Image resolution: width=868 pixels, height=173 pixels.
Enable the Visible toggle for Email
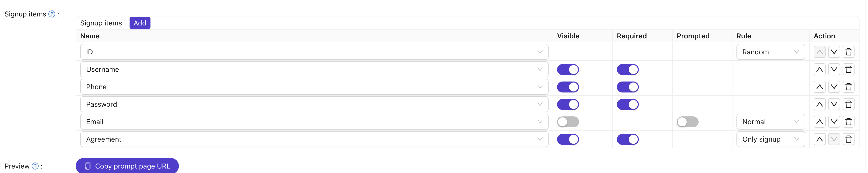click(x=569, y=121)
